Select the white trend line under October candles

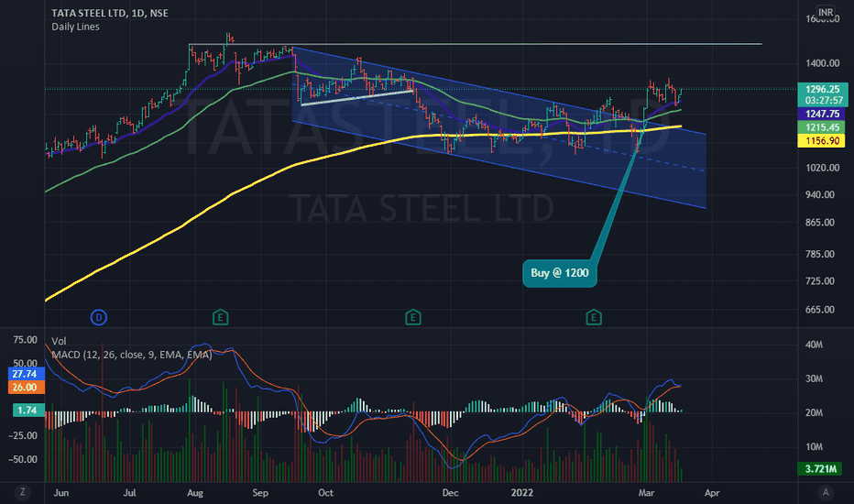(x=356, y=97)
